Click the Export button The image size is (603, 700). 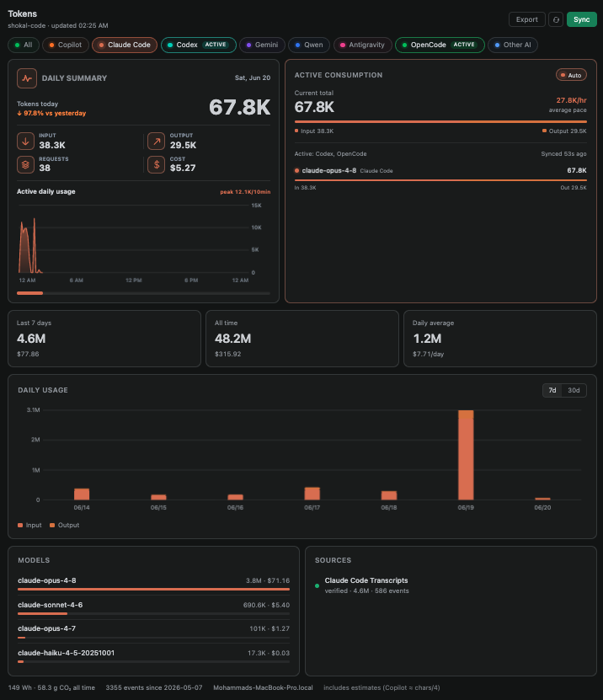pos(526,19)
